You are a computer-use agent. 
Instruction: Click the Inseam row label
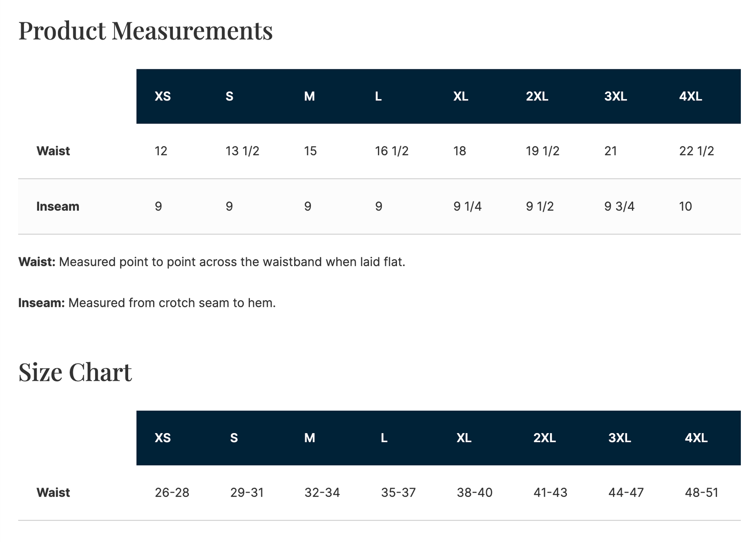[57, 206]
